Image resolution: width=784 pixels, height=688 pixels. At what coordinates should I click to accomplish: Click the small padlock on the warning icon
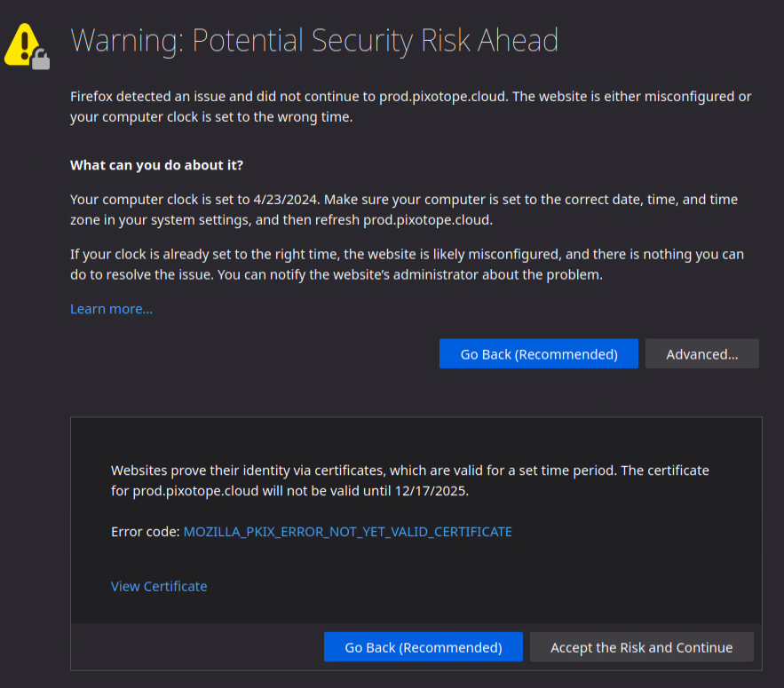tap(40, 60)
